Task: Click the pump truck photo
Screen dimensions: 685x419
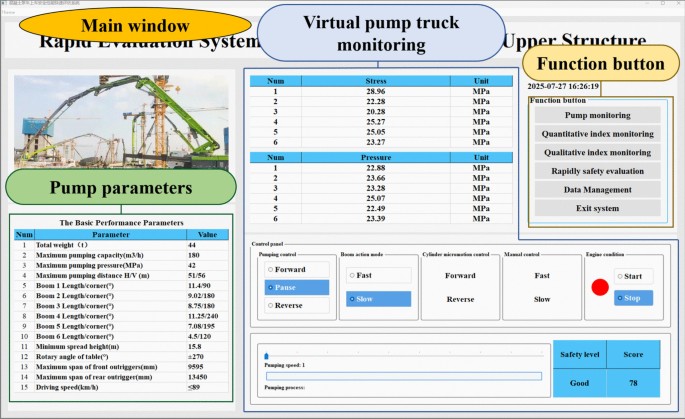Action: pos(121,122)
